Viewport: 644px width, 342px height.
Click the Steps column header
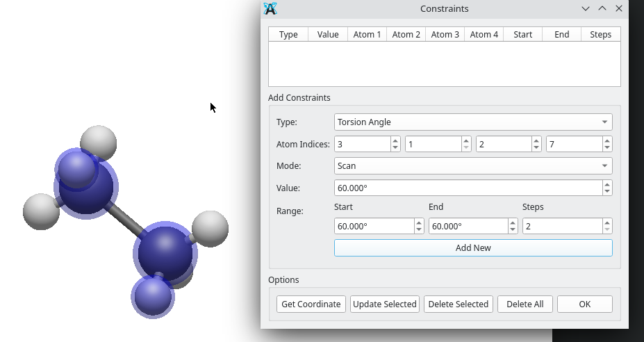coord(600,35)
